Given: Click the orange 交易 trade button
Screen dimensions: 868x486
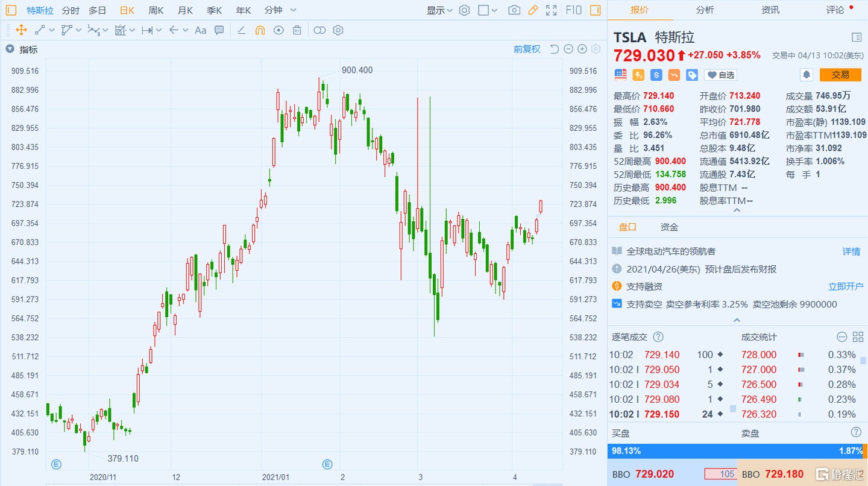Looking at the screenshot, I should tap(840, 75).
